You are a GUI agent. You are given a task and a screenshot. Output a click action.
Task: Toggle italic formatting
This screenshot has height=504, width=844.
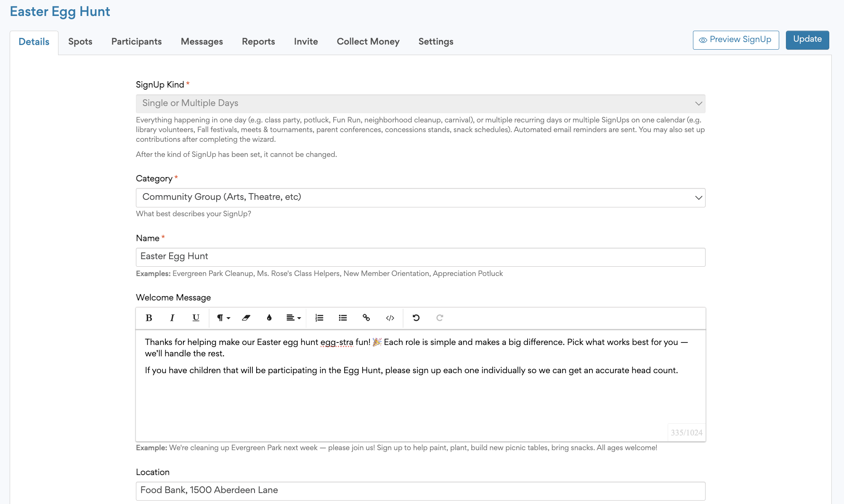[x=172, y=318]
